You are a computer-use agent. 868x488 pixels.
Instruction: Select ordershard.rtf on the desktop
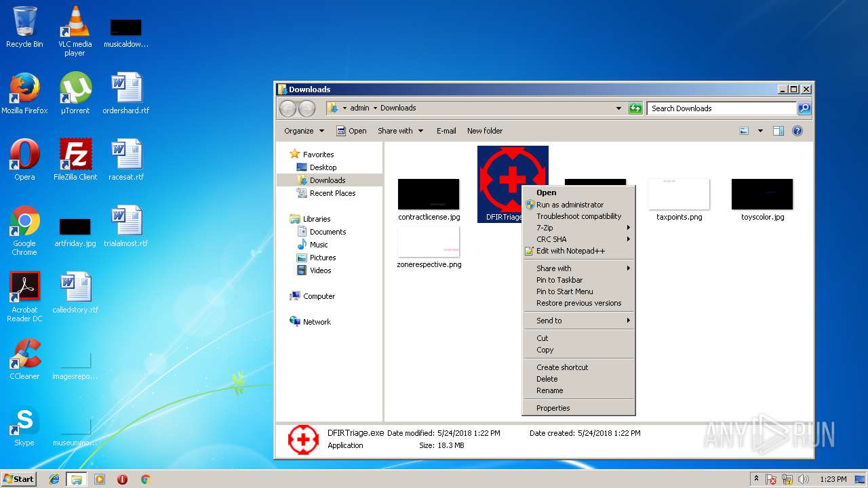(x=126, y=94)
